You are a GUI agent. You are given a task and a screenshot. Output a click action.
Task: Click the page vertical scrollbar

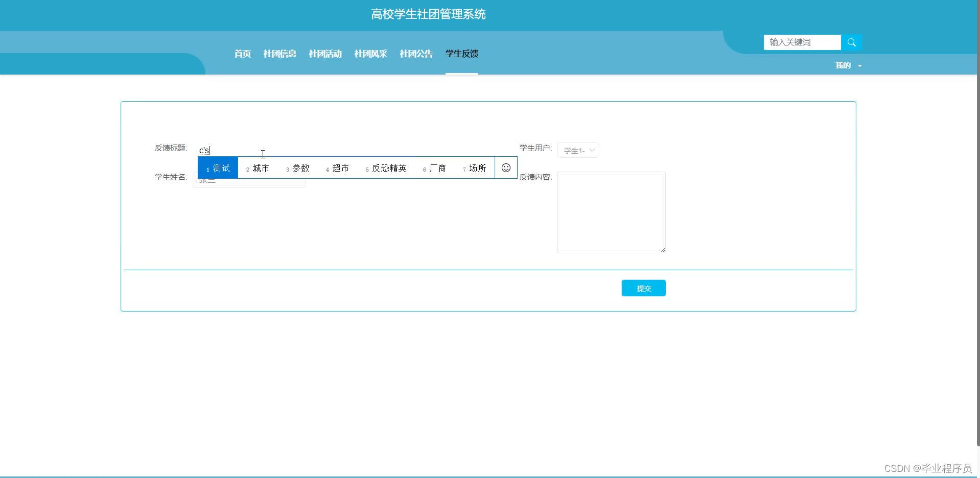[978, 223]
